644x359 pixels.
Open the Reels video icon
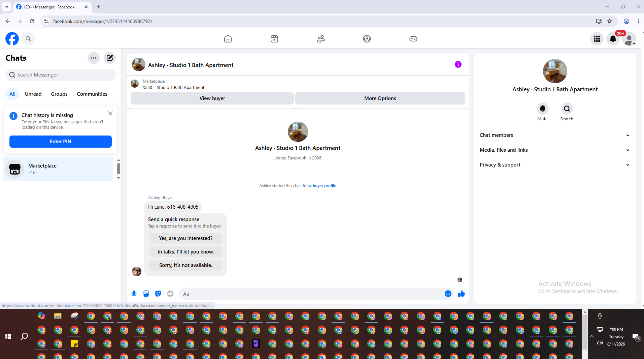point(274,39)
